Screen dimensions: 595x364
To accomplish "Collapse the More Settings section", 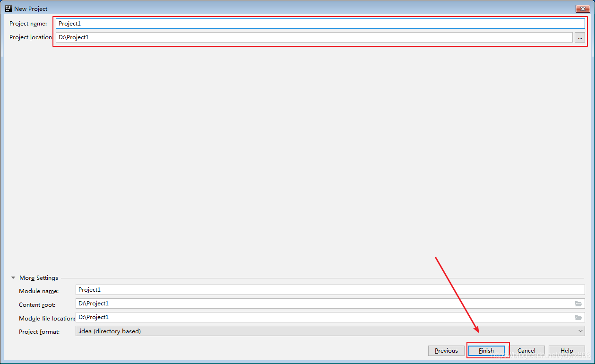I will (13, 278).
